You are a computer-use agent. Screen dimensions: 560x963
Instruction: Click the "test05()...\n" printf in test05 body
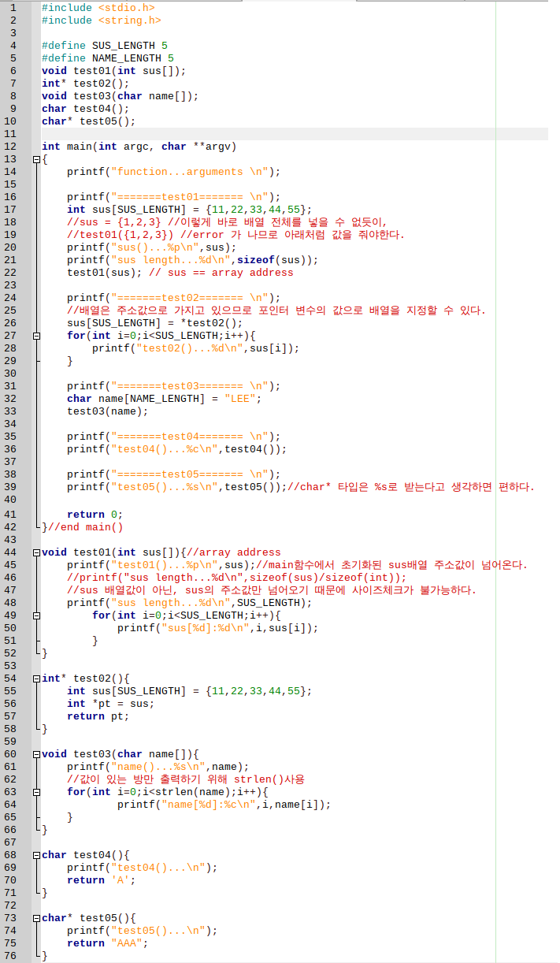coord(143,931)
